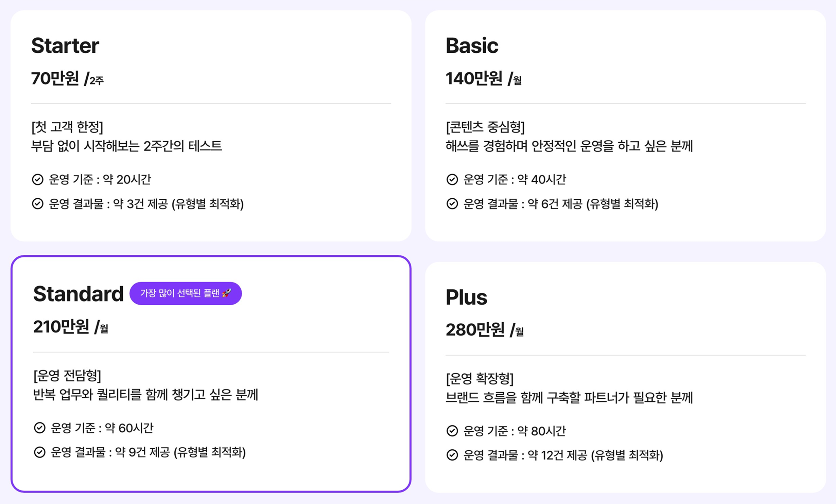Click the check icon beside 약 9건 제공
This screenshot has width=836, height=504.
point(39,452)
